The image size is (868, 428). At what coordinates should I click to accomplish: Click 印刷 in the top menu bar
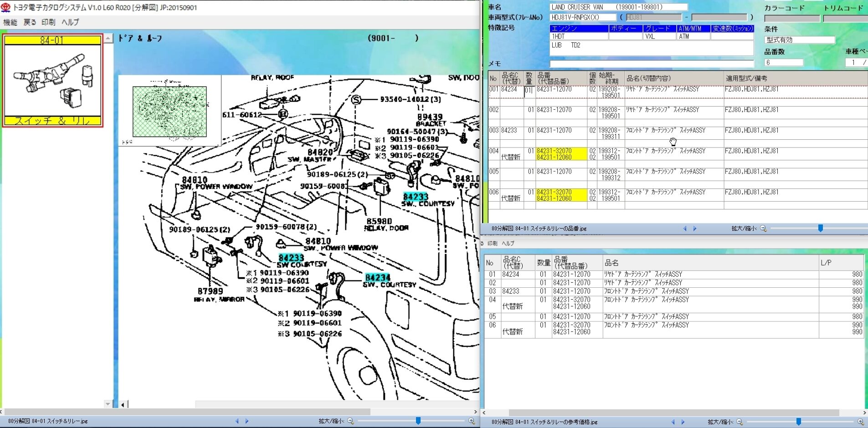(48, 22)
